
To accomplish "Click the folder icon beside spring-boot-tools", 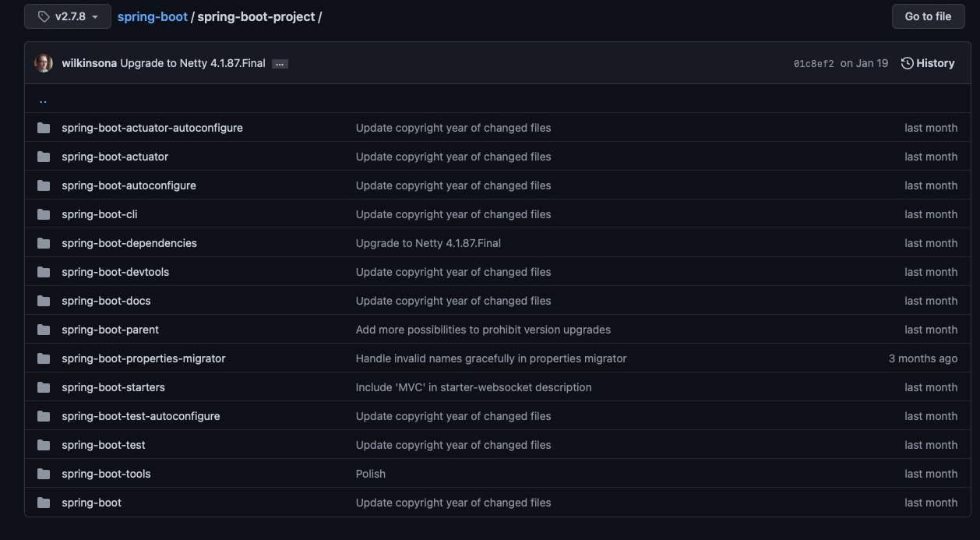I will pyautogui.click(x=44, y=474).
